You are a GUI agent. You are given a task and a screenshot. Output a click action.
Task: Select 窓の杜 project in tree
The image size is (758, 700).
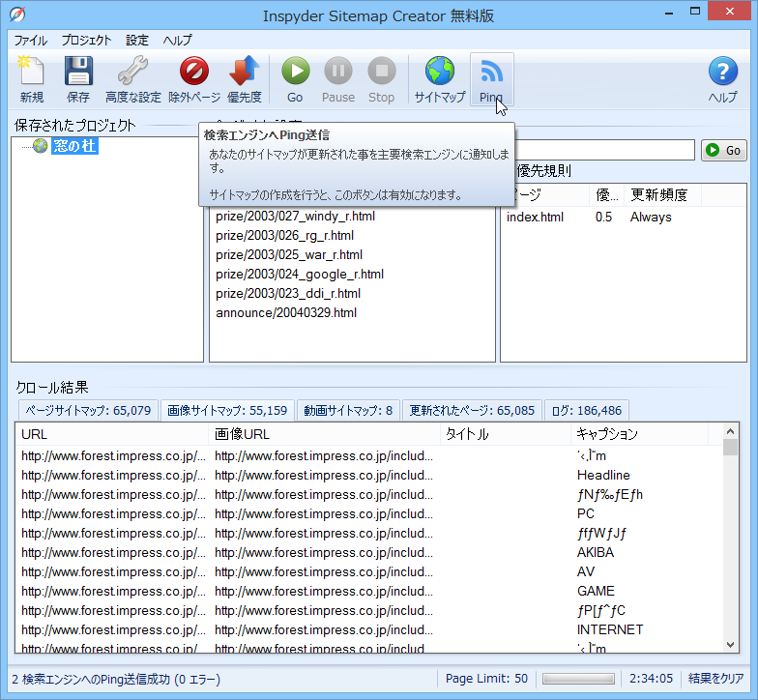click(75, 146)
